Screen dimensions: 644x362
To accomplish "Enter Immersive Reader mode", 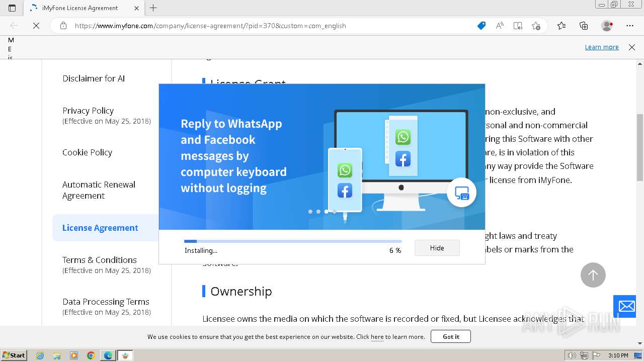I will coord(518,26).
